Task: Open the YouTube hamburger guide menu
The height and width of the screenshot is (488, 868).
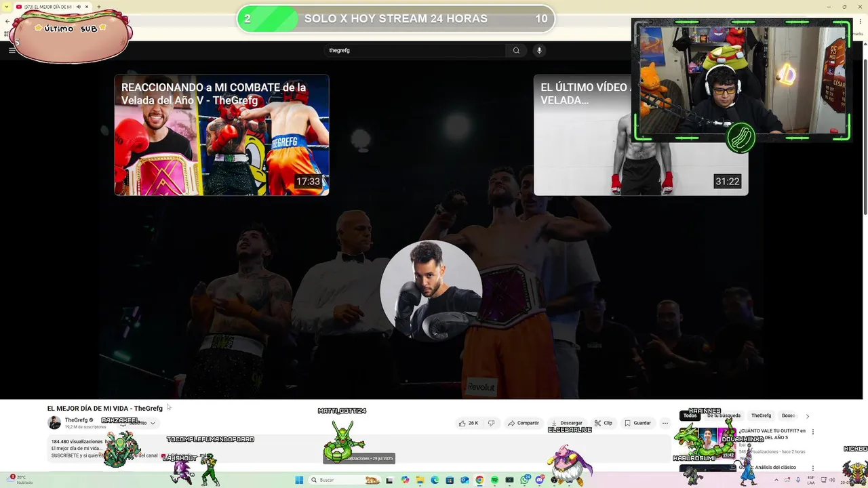Action: (12, 50)
